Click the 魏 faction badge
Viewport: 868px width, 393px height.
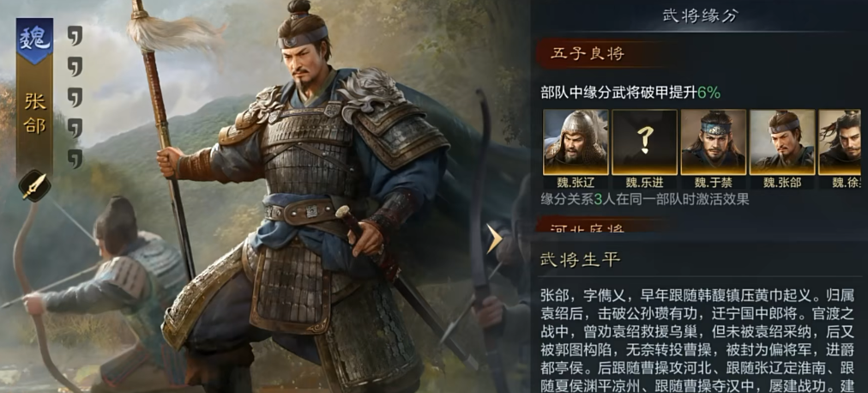34,39
